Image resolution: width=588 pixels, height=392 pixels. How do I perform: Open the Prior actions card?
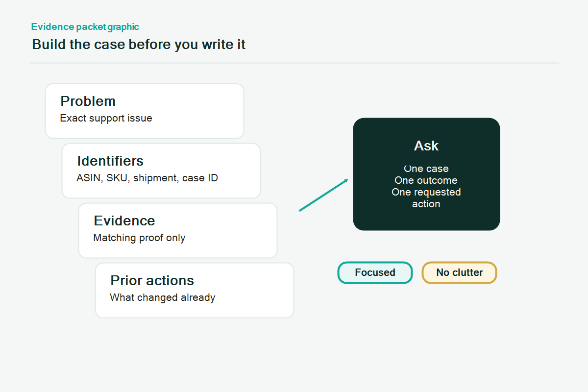pyautogui.click(x=195, y=290)
